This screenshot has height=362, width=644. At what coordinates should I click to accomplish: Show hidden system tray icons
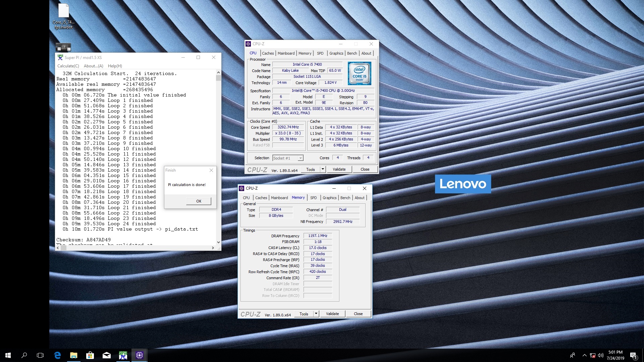click(584, 355)
